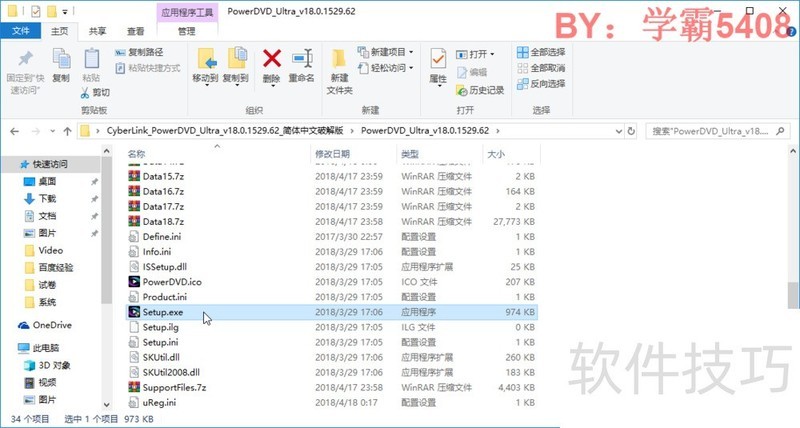800x428 pixels.
Task: Click the chevron after the CyberLink folder in path
Action: 352,131
